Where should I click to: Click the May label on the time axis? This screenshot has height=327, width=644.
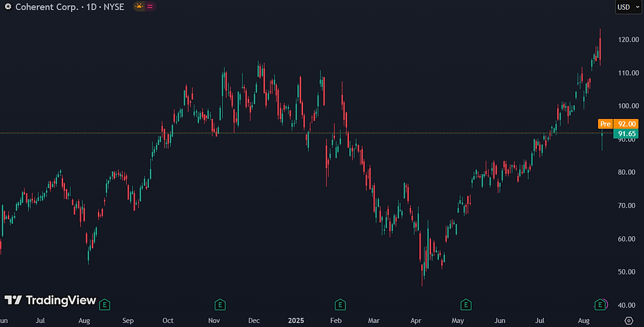pos(457,320)
